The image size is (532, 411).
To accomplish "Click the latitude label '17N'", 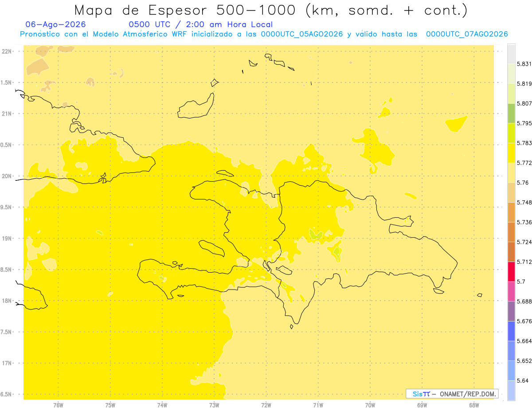I will (7, 363).
